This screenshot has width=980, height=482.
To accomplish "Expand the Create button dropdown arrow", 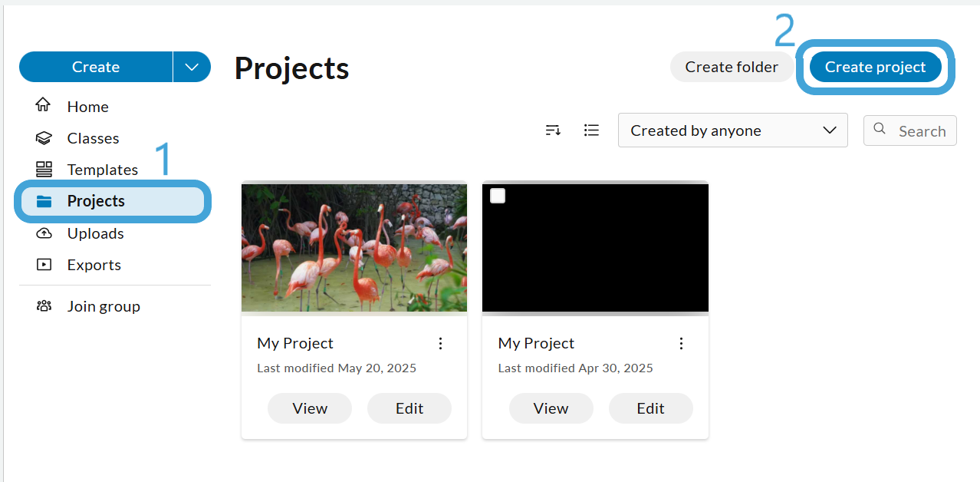I will 192,67.
